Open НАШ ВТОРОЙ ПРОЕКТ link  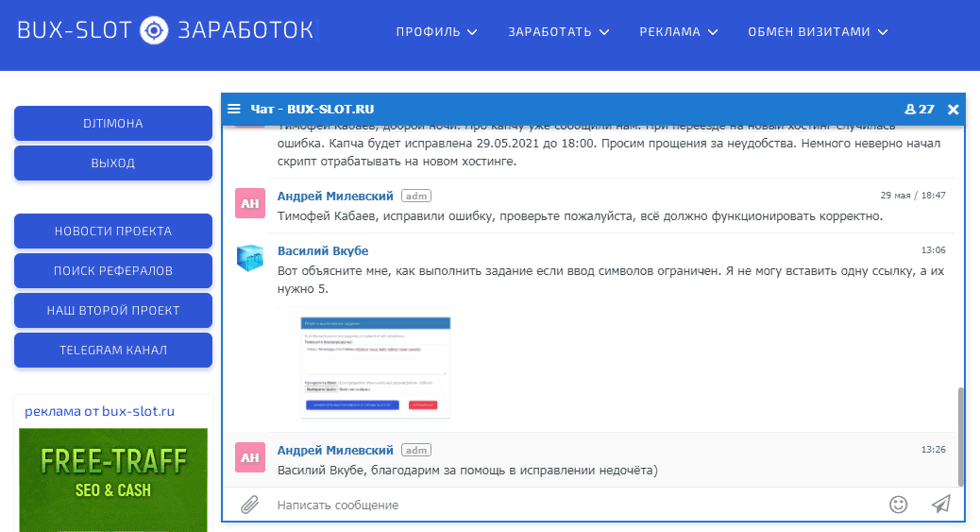113,310
